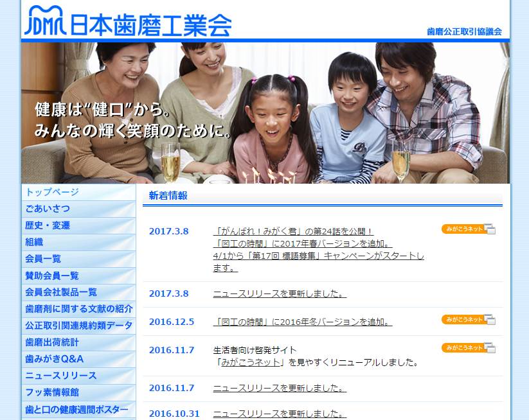Open 「がんばれ！みがく君」第24話 news link
Screen dimensions: 529x420
tap(293, 231)
